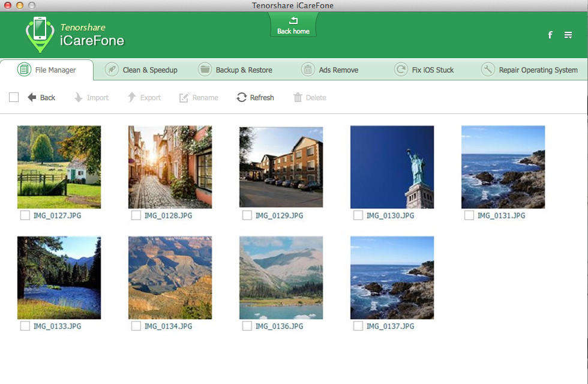The width and height of the screenshot is (588, 384).
Task: Switch to the Ads Remove tab
Action: click(329, 70)
